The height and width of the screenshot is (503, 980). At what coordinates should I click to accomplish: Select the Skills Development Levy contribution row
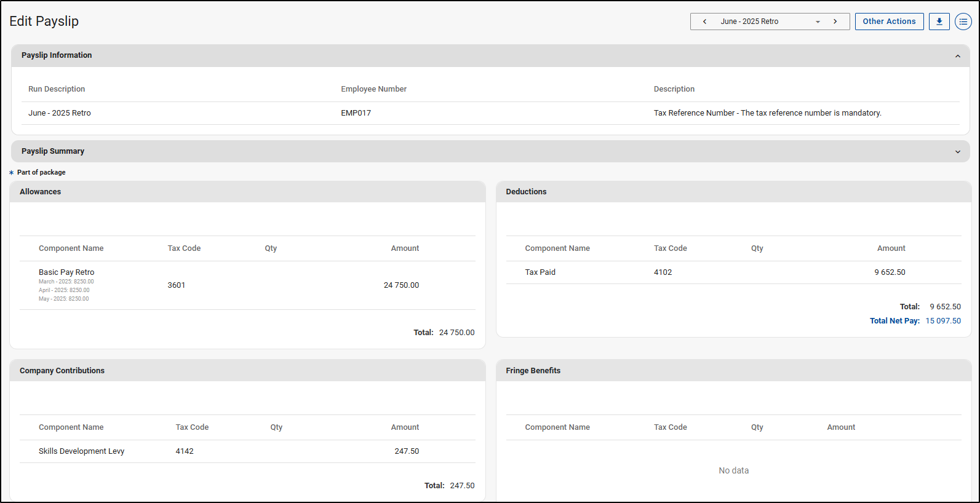(81, 451)
